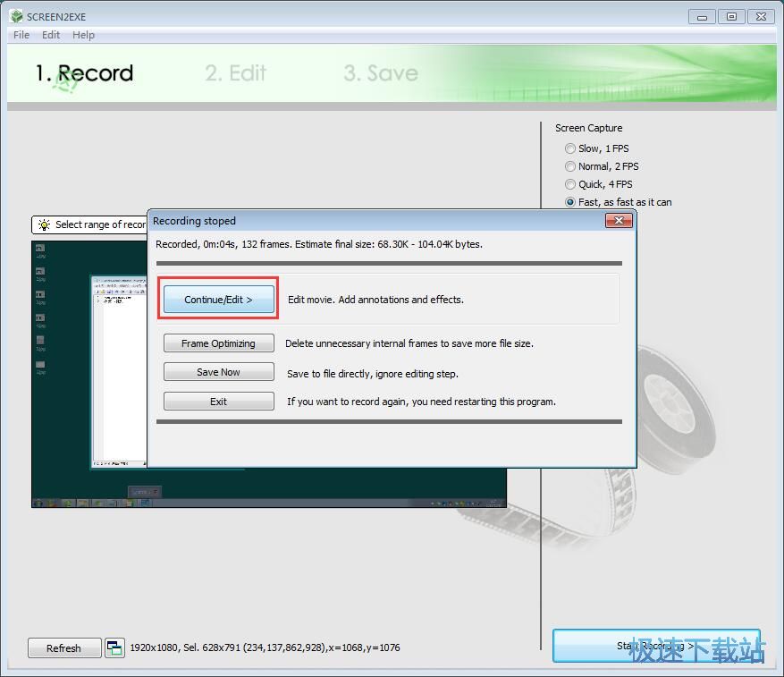Click the Start Recording button

tap(656, 646)
